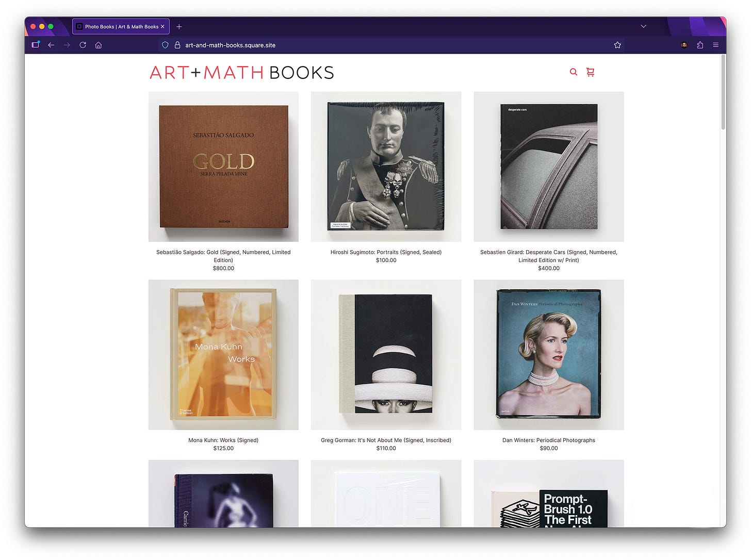Click Sebastien Girard: Desperate Cars title link
Screen dimensions: 751x560
(x=549, y=256)
